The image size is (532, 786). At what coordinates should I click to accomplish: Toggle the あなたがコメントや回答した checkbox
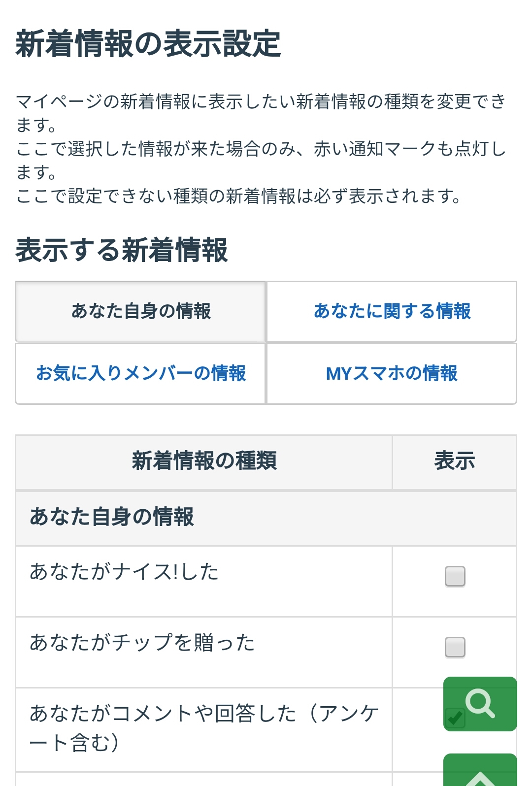453,718
